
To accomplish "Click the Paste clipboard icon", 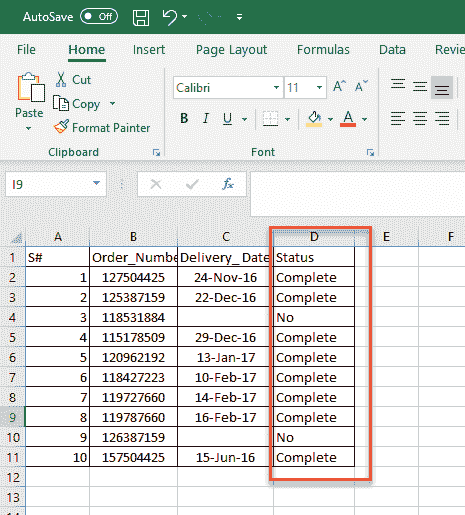I will (31, 87).
